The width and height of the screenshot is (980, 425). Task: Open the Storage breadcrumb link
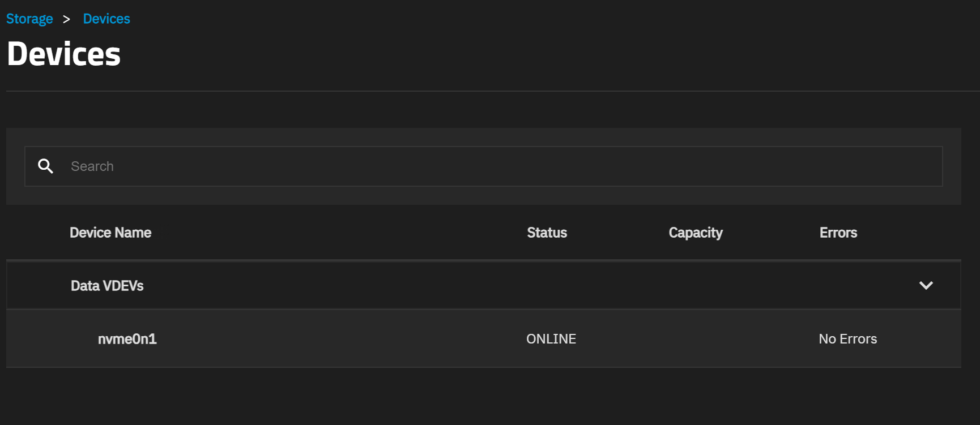[29, 19]
